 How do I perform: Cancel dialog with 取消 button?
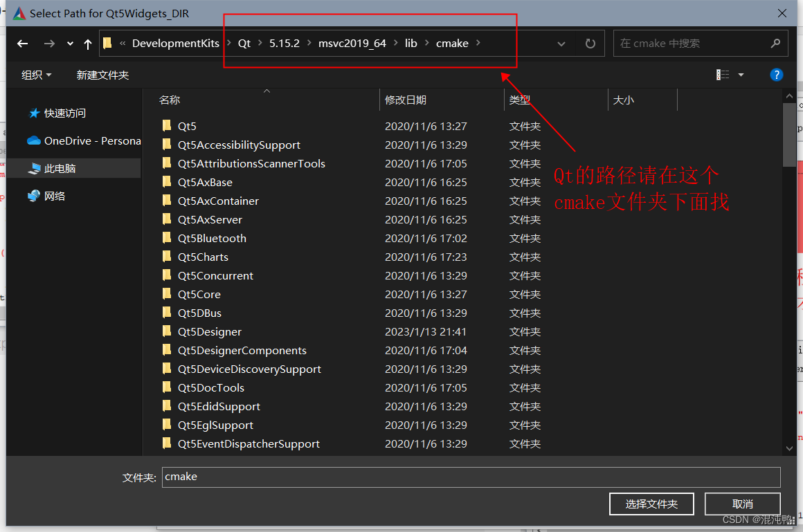coord(742,504)
